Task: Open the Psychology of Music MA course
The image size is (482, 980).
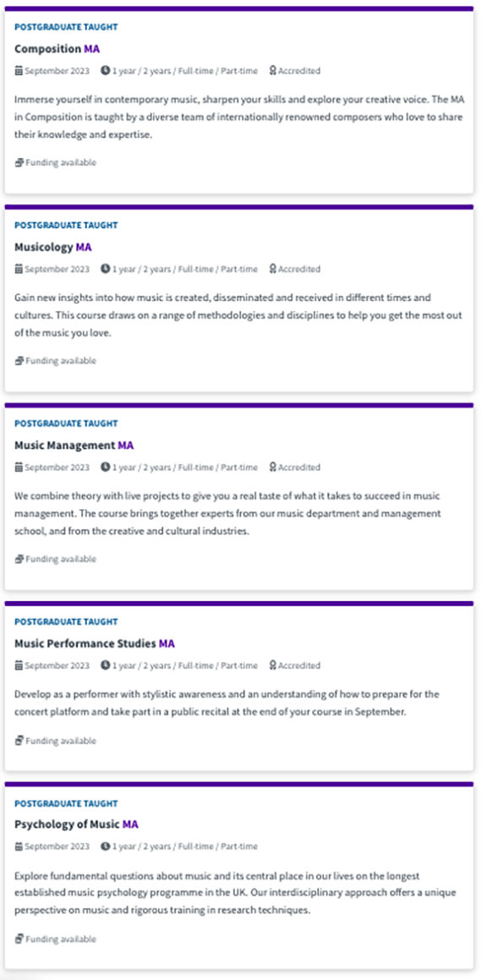Action: 76,824
